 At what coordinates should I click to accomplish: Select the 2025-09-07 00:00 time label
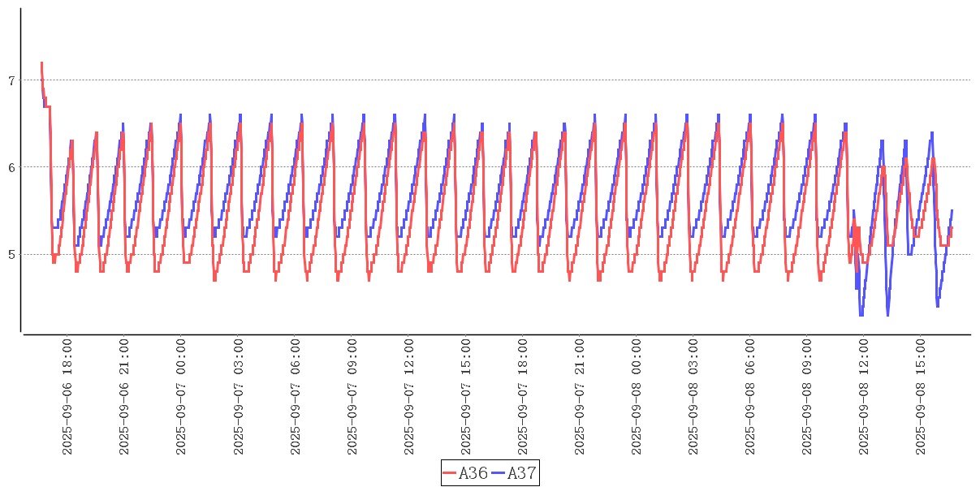click(181, 398)
